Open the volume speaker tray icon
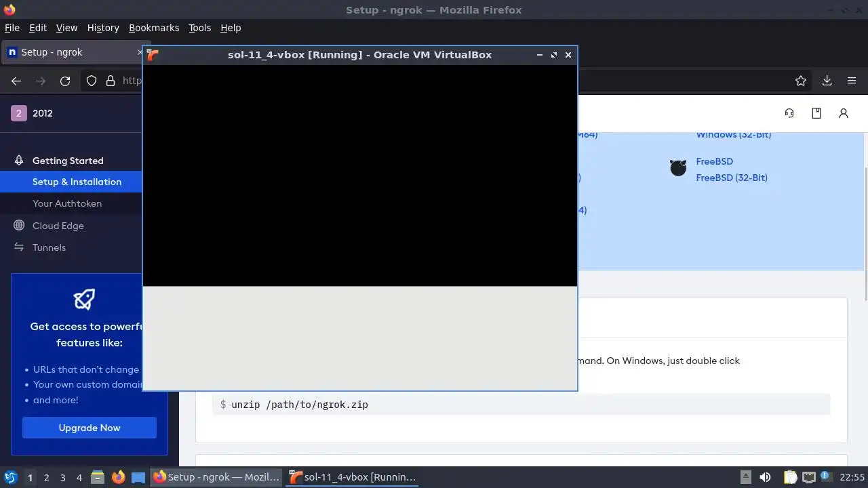Image resolution: width=868 pixels, height=488 pixels. click(765, 477)
